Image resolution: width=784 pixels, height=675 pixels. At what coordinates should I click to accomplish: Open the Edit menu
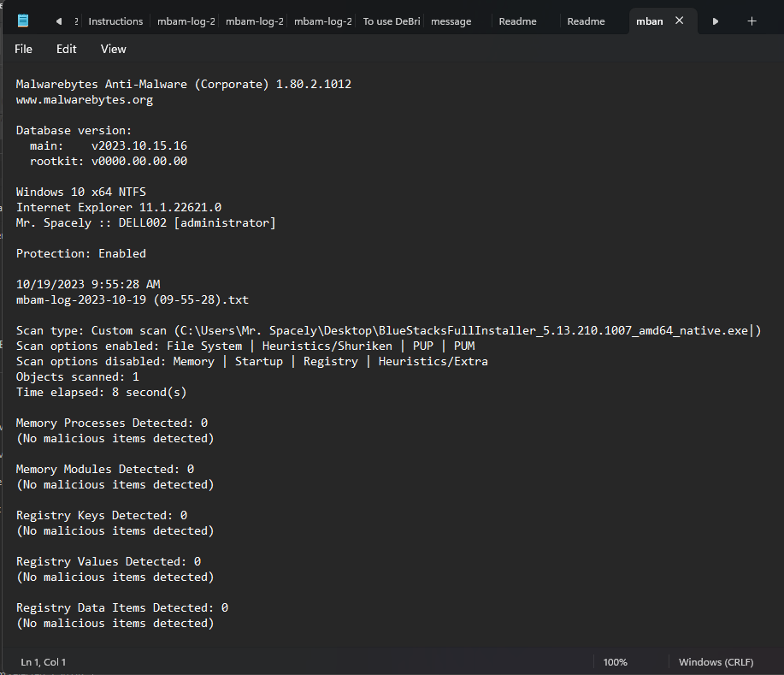[x=67, y=49]
